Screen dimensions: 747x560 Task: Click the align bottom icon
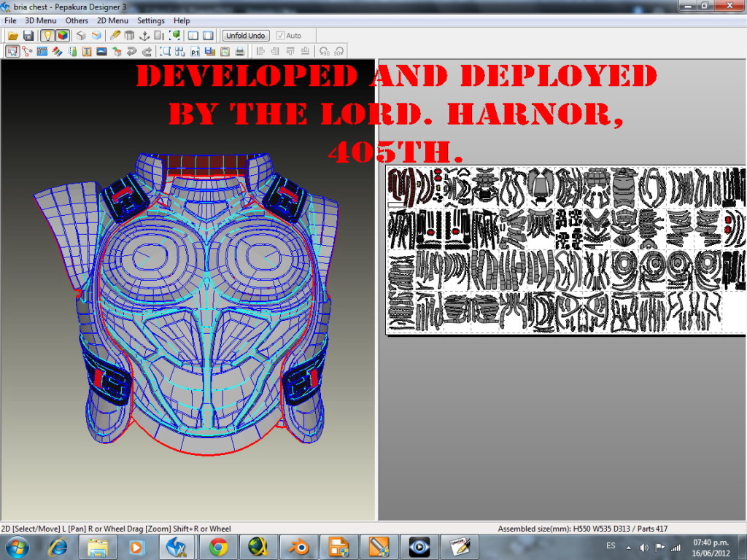(306, 52)
